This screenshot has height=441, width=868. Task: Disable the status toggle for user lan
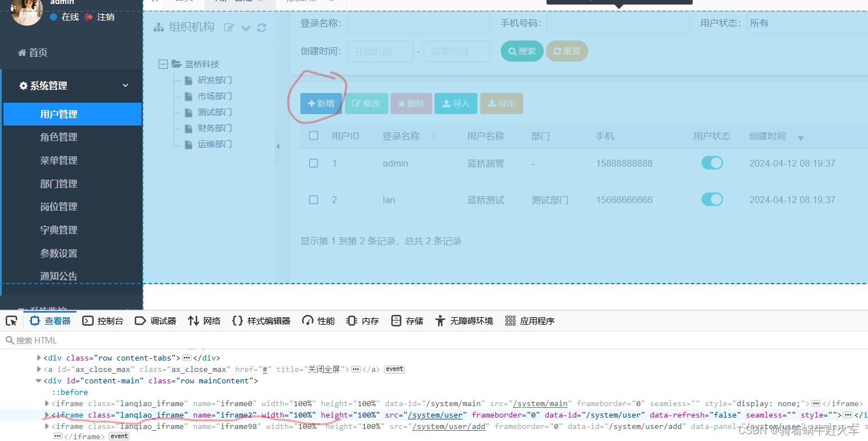pyautogui.click(x=712, y=199)
